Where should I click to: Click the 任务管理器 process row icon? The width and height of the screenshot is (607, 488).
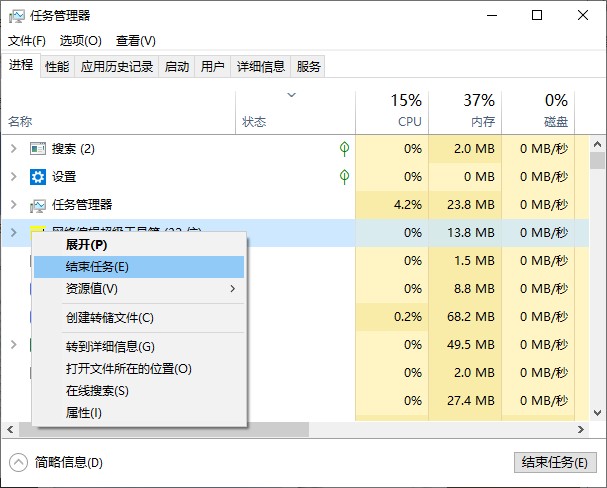(38, 205)
